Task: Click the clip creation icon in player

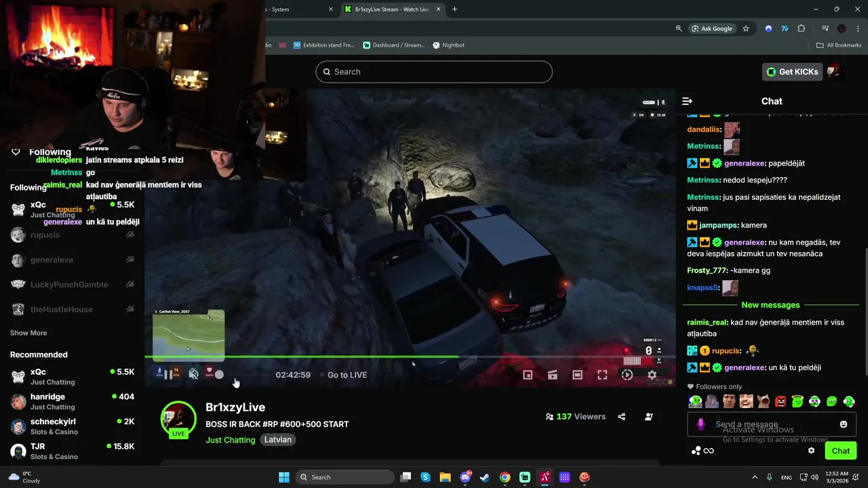Action: 553,375
